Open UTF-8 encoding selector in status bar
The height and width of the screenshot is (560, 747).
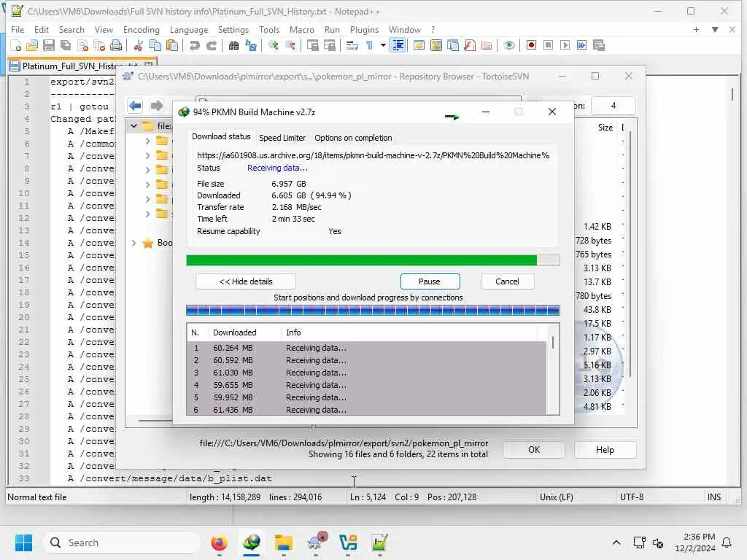[x=631, y=497]
